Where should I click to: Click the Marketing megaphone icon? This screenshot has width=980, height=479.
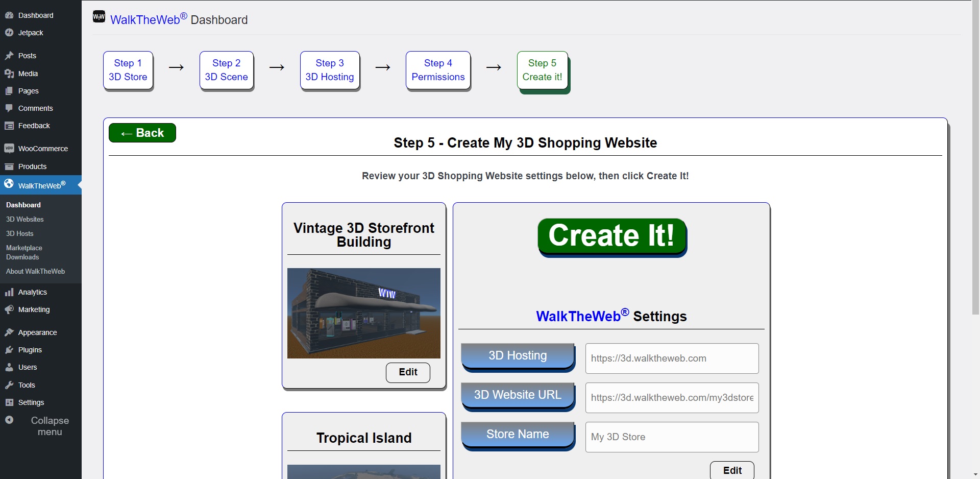9,309
